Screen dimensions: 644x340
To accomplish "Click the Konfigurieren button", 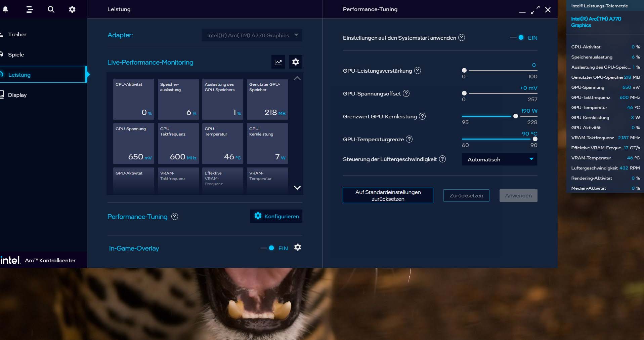I will [276, 216].
